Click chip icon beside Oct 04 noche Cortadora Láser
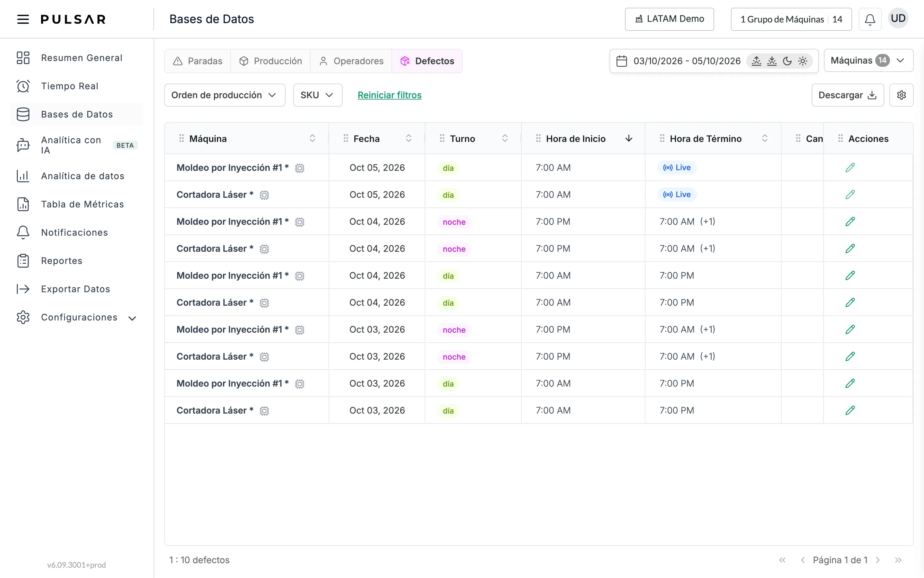This screenshot has width=924, height=578. [264, 249]
